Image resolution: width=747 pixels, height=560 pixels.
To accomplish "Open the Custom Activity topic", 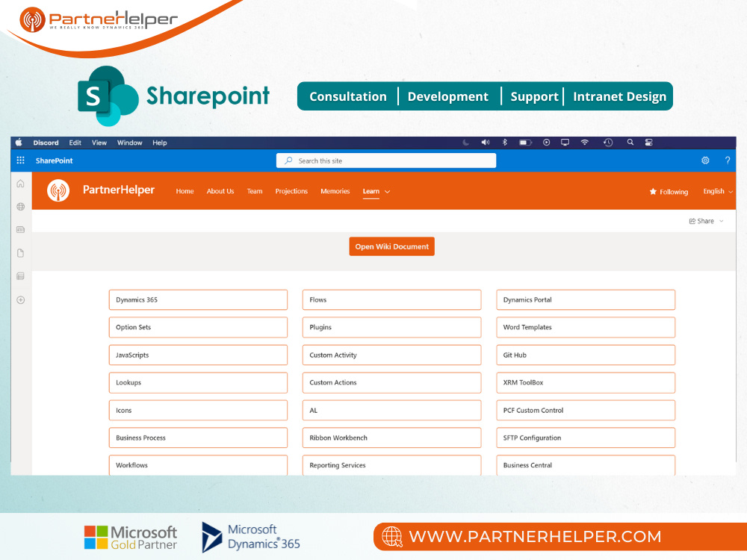I will (391, 355).
